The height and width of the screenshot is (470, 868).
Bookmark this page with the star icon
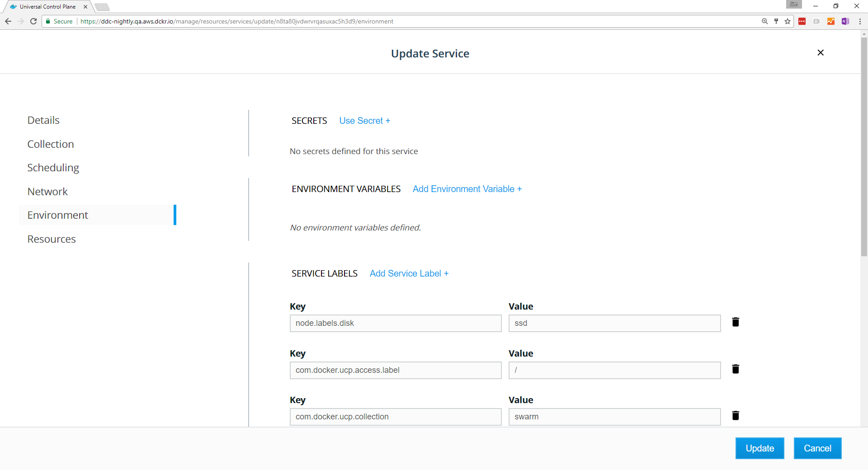pyautogui.click(x=788, y=21)
